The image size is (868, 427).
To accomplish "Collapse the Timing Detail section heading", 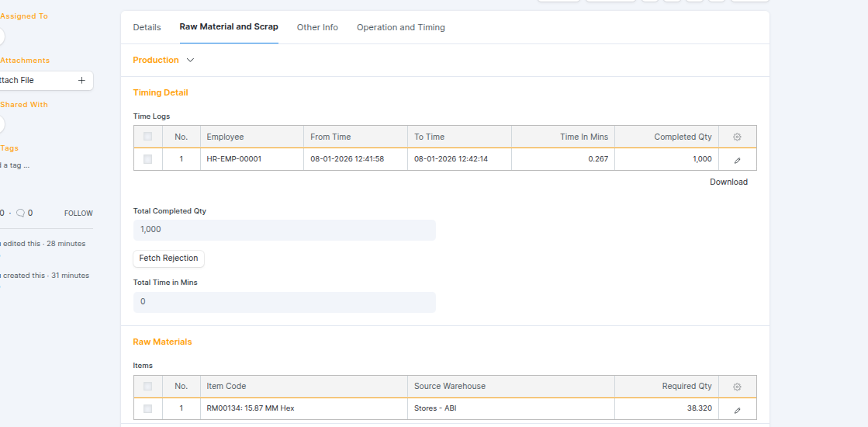I will tap(161, 92).
